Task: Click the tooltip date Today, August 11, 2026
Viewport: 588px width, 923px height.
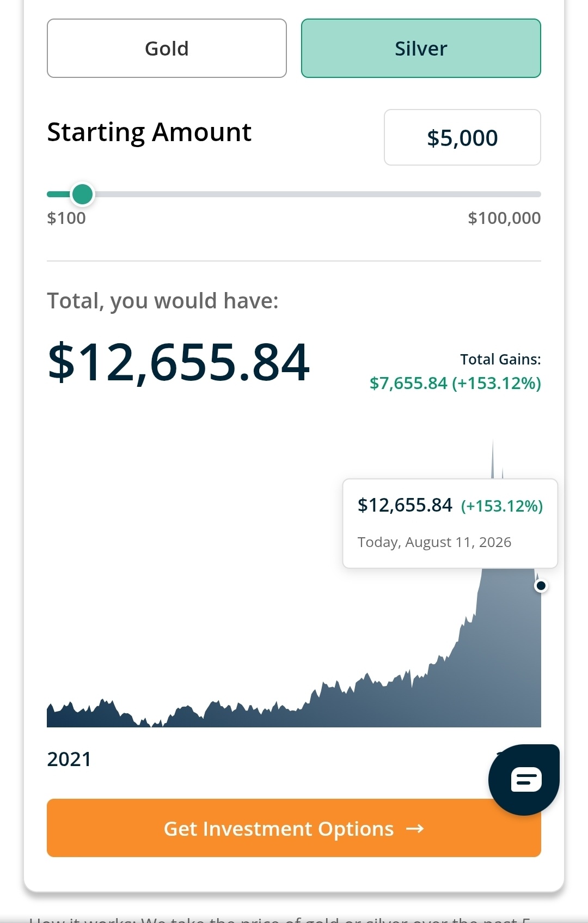Action: point(434,542)
